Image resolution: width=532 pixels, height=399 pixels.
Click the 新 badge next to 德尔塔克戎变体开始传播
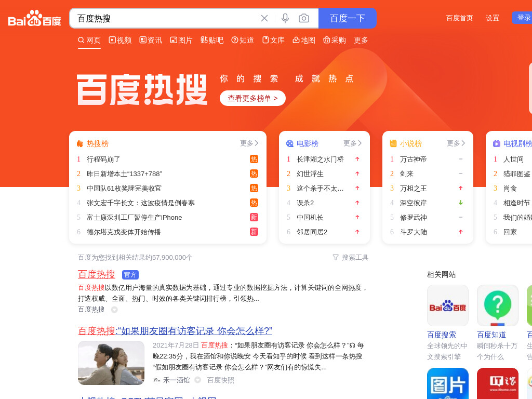pyautogui.click(x=254, y=232)
